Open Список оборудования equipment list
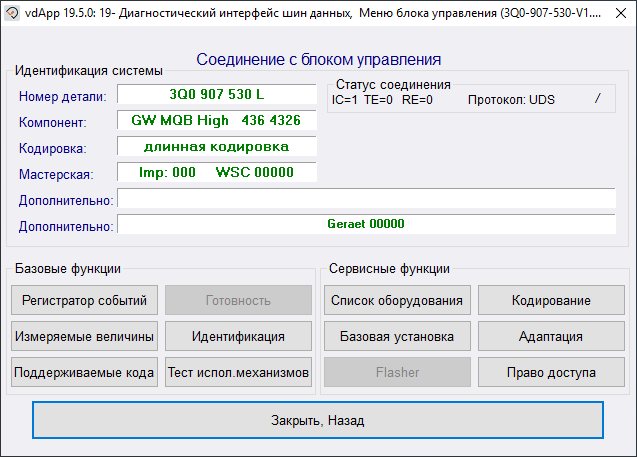Image resolution: width=637 pixels, height=457 pixels. click(x=397, y=300)
